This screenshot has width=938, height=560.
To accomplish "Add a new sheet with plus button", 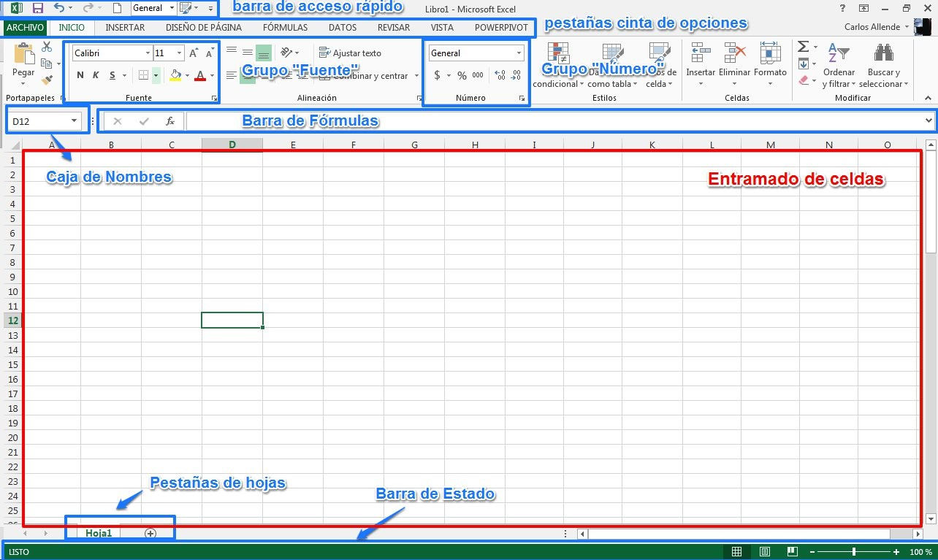I will click(x=150, y=533).
